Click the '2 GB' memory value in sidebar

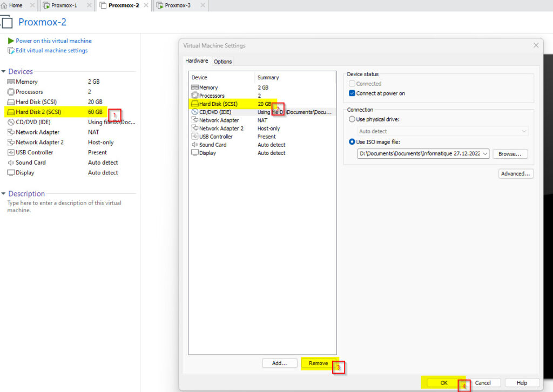click(x=94, y=82)
